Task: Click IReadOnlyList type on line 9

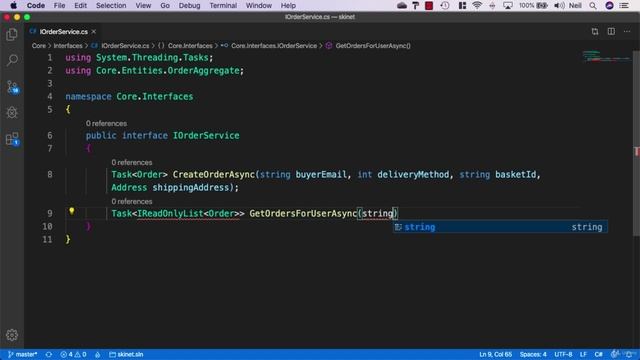Action: coord(170,213)
